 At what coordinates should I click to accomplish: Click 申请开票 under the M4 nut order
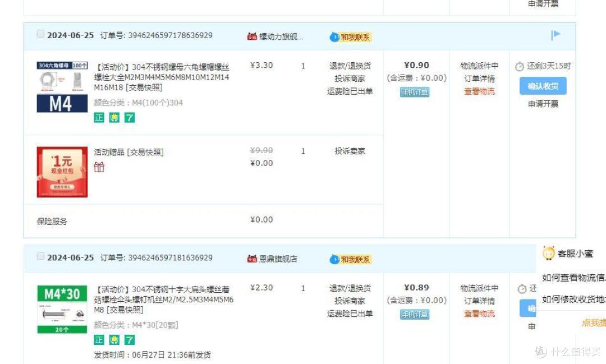point(543,104)
